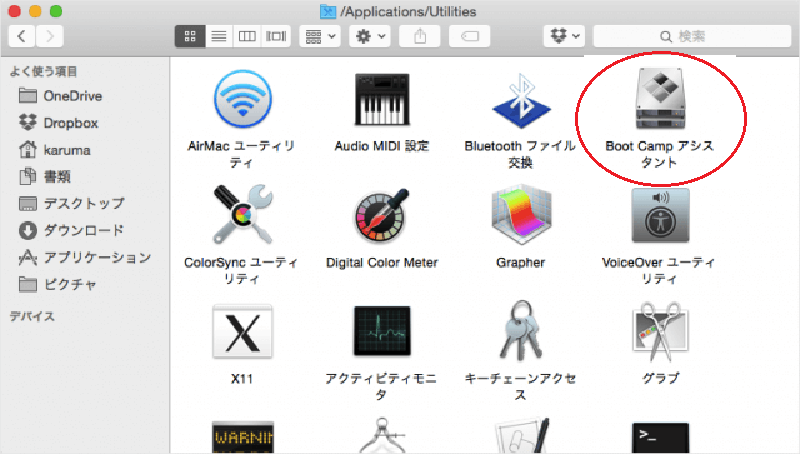Viewport: 800px width, 454px height.
Task: Click the デバイス sidebar header
Action: click(32, 316)
